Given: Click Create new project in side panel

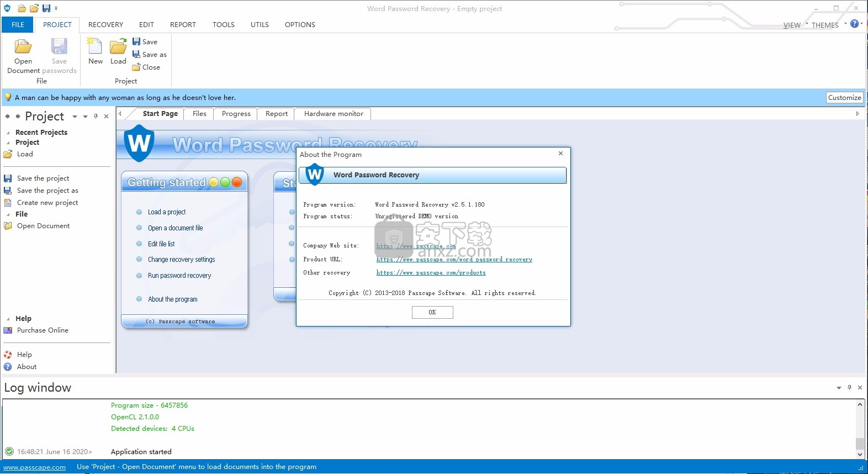Looking at the screenshot, I should [x=41, y=203].
